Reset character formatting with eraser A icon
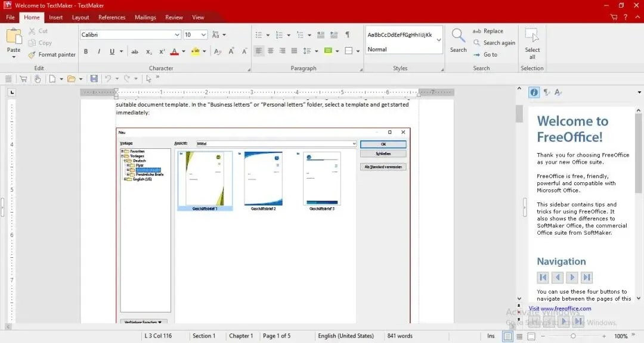 coord(218,51)
